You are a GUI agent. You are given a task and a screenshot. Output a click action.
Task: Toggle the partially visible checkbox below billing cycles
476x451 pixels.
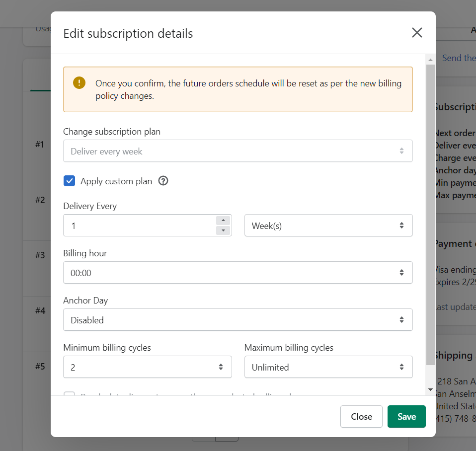(x=70, y=395)
